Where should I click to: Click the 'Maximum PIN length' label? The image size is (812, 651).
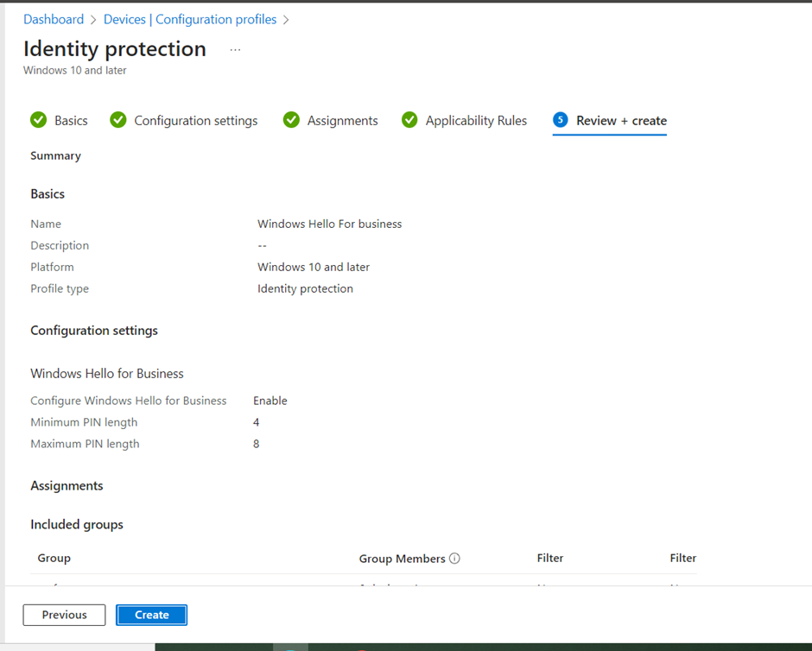tap(85, 444)
